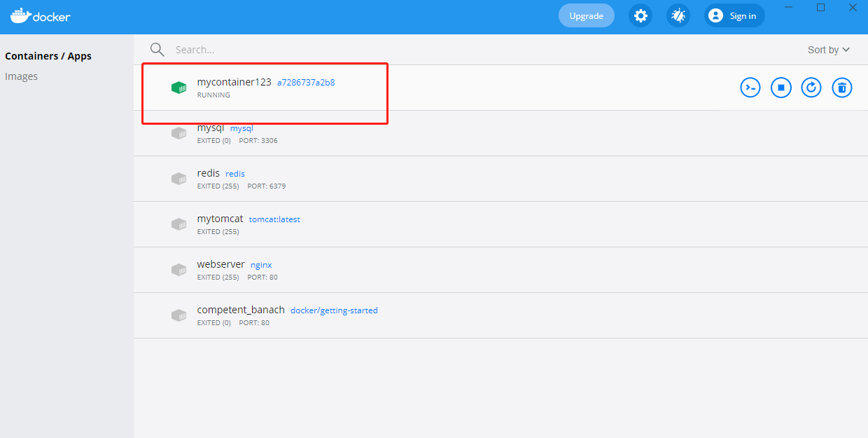Click the mysql container icon
This screenshot has width=868, height=438.
pos(179,133)
